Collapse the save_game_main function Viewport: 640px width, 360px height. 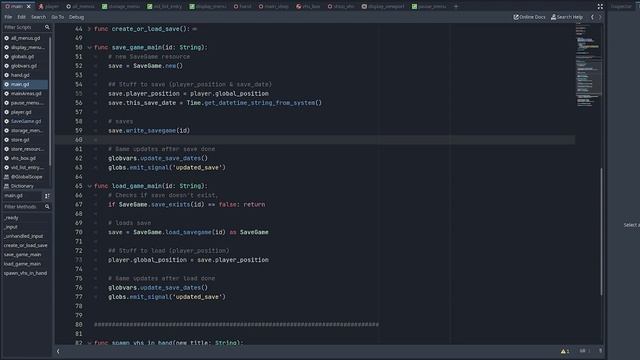[89, 47]
